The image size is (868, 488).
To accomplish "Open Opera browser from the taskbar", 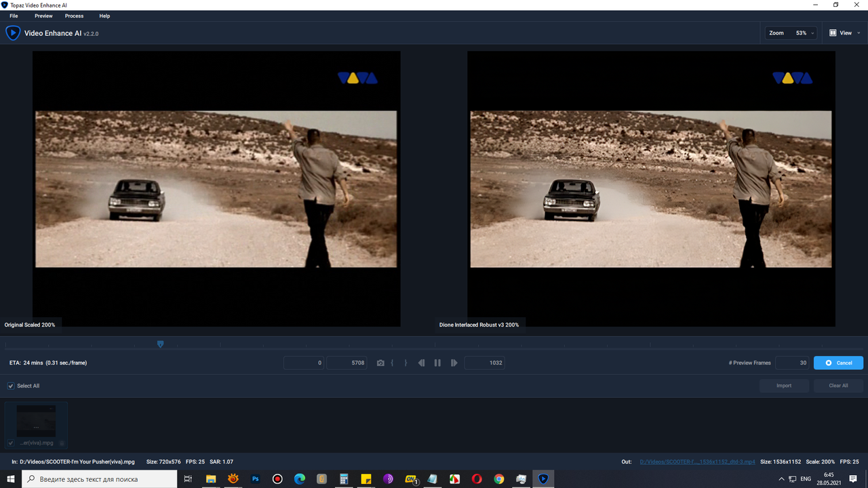I will (477, 479).
